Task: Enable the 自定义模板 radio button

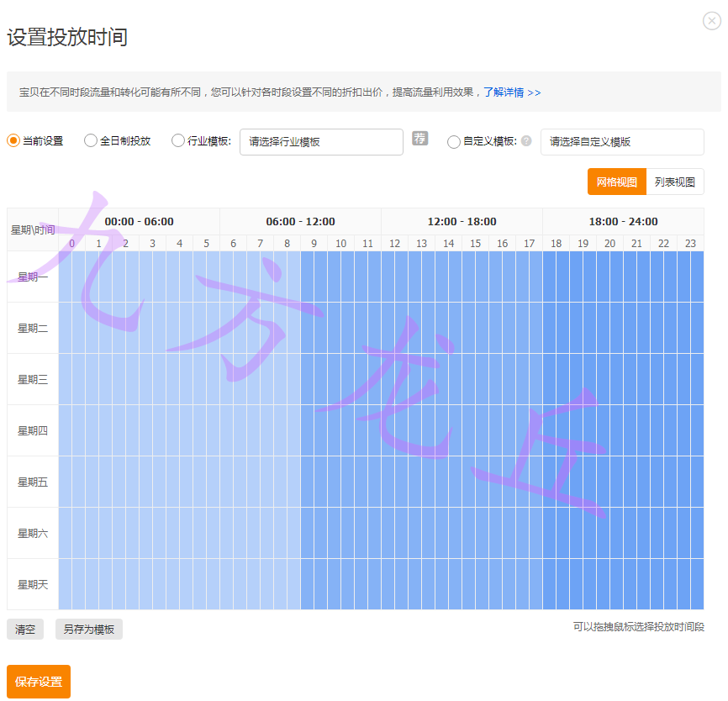Action: point(454,142)
